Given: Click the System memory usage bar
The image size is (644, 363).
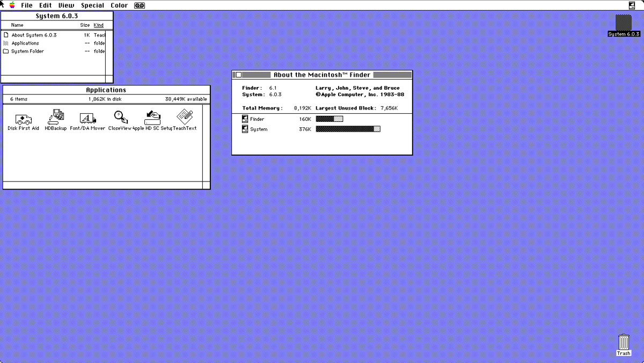Looking at the screenshot, I should [x=348, y=129].
